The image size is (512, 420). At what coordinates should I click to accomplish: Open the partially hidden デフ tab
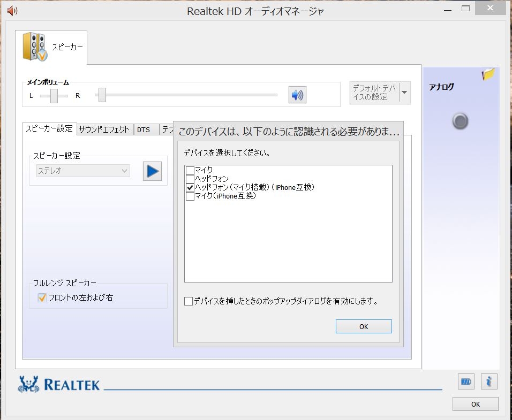click(167, 129)
